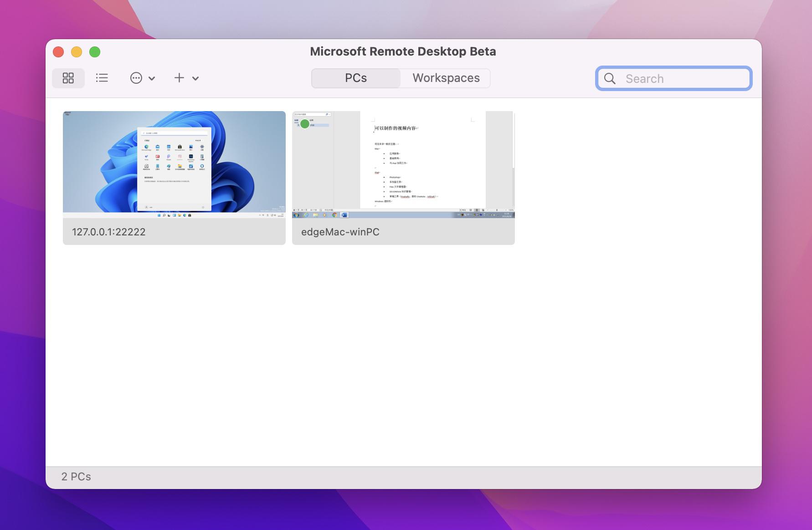Focus the Search field
Viewport: 812px width, 530px height.
click(x=673, y=78)
